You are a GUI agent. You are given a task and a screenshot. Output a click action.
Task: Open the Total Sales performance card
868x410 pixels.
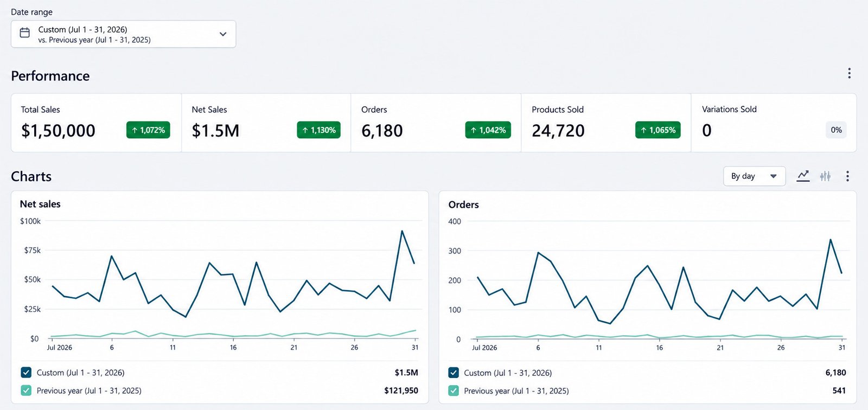[x=96, y=123]
